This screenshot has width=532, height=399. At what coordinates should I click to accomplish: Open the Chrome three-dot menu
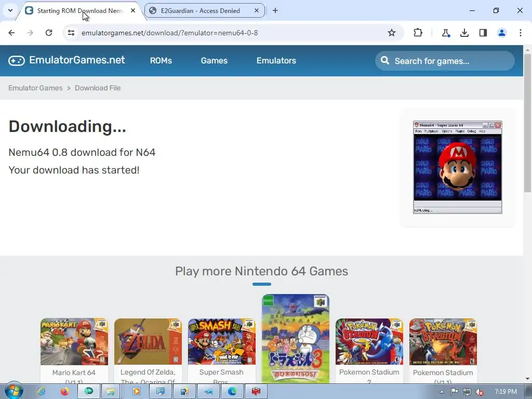click(521, 33)
